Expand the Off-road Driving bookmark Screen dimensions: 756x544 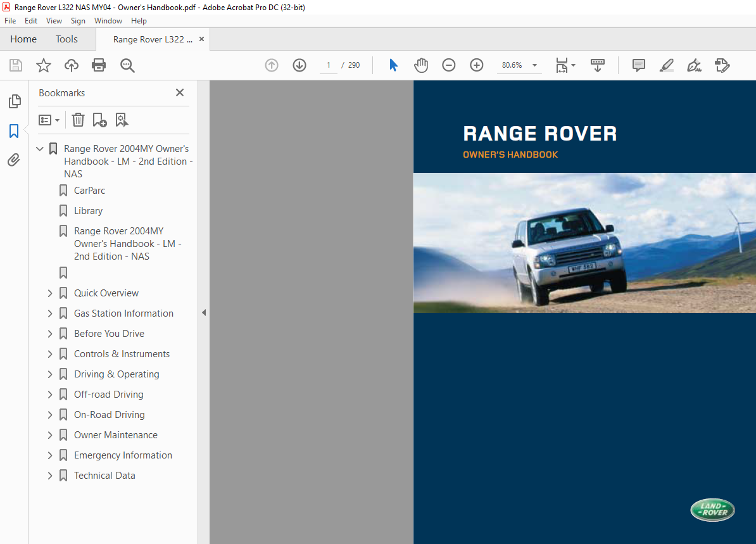tap(49, 395)
